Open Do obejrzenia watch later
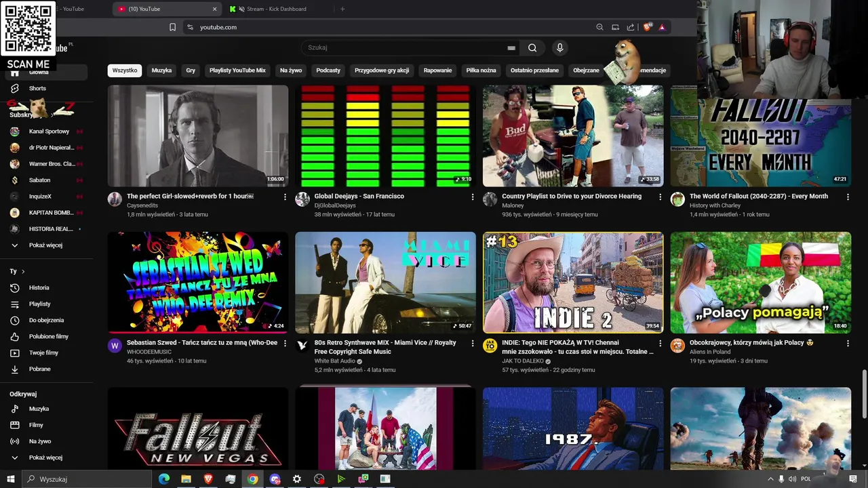 [x=47, y=320]
